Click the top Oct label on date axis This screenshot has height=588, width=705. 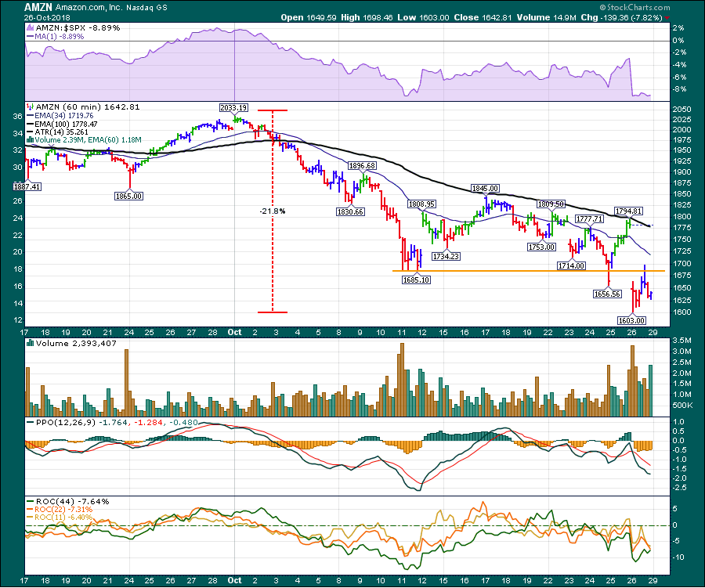236,331
